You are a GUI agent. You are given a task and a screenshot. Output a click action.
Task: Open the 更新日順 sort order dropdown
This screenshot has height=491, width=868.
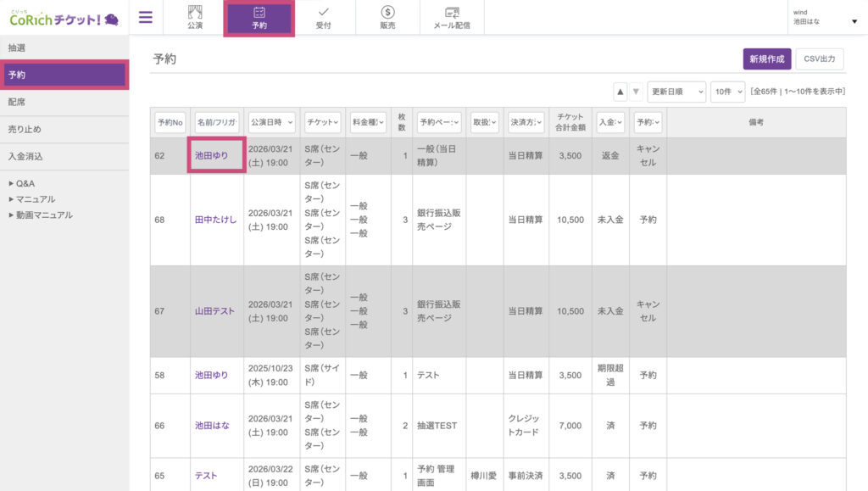coord(676,92)
